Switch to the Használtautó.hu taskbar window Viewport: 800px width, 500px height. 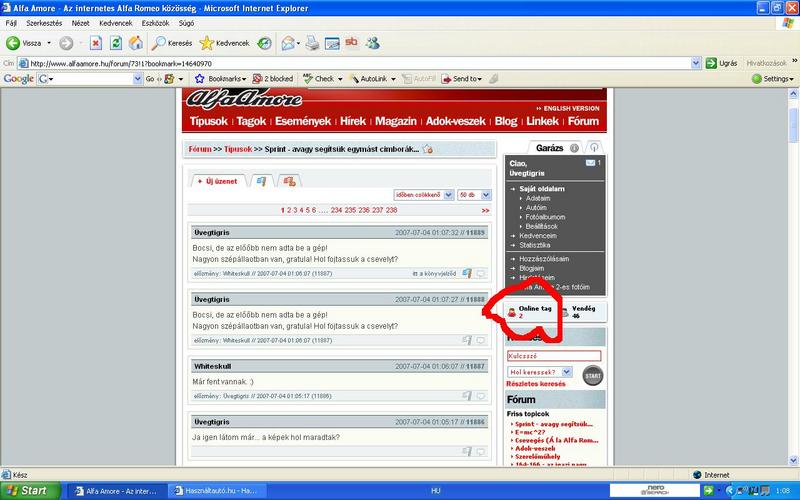click(215, 491)
